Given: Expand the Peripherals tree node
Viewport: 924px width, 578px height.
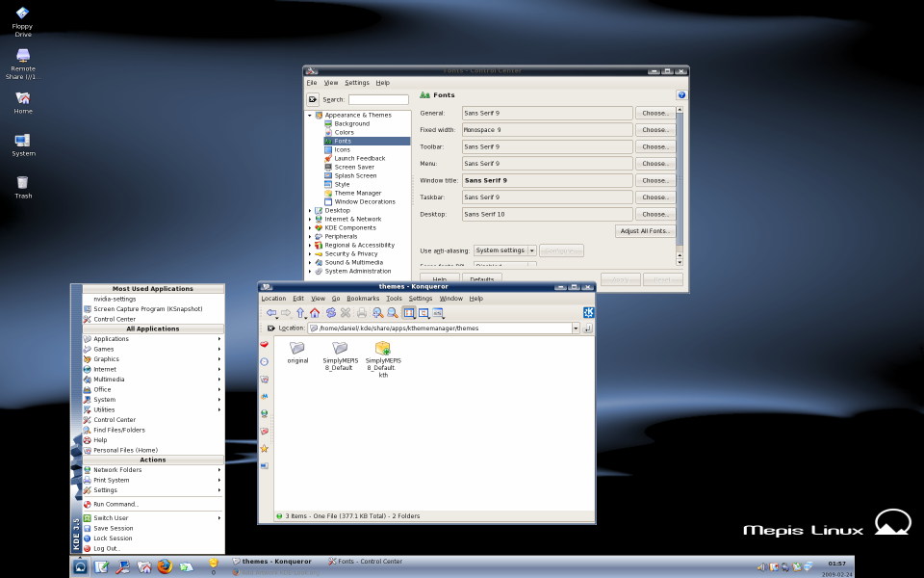Looking at the screenshot, I should [x=310, y=237].
